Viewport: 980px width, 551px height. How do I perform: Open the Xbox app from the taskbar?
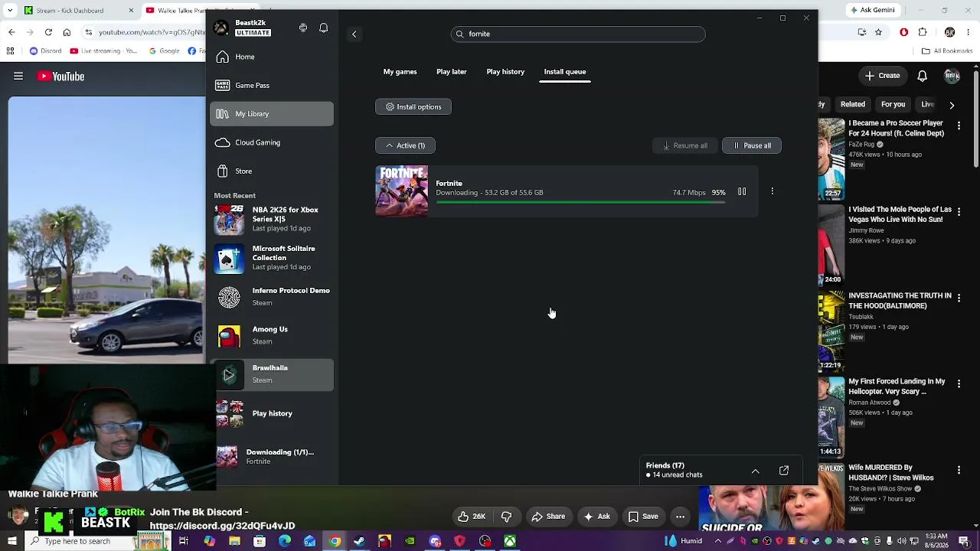tap(509, 541)
